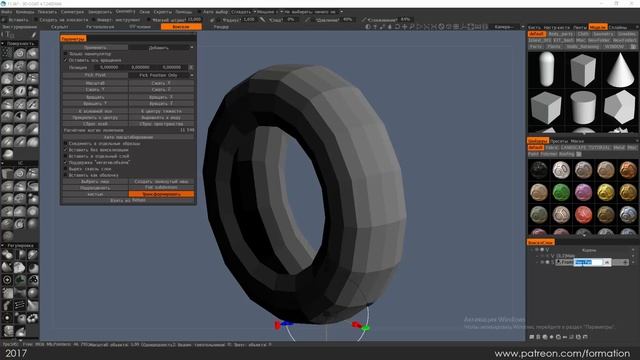Open the Симметрия menu

pyautogui.click(x=72, y=12)
